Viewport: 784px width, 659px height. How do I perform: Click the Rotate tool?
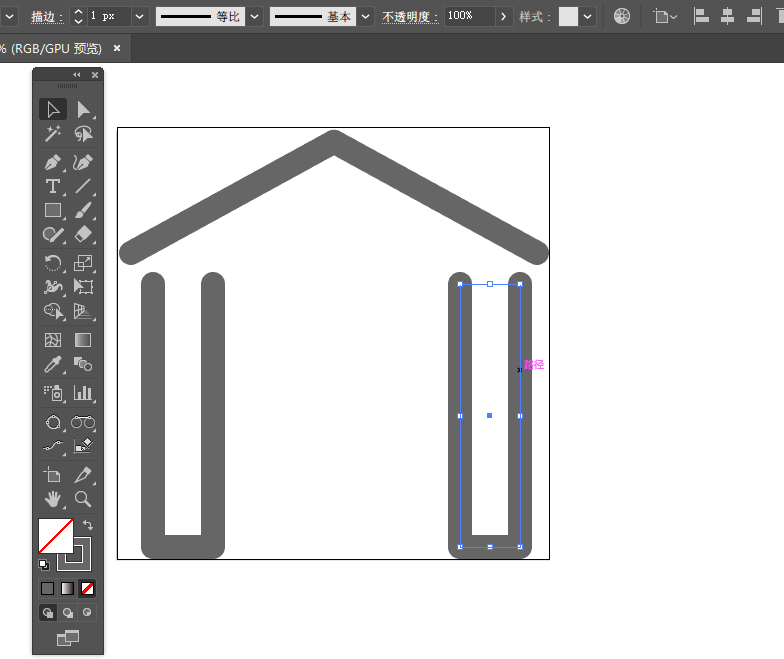tap(53, 263)
